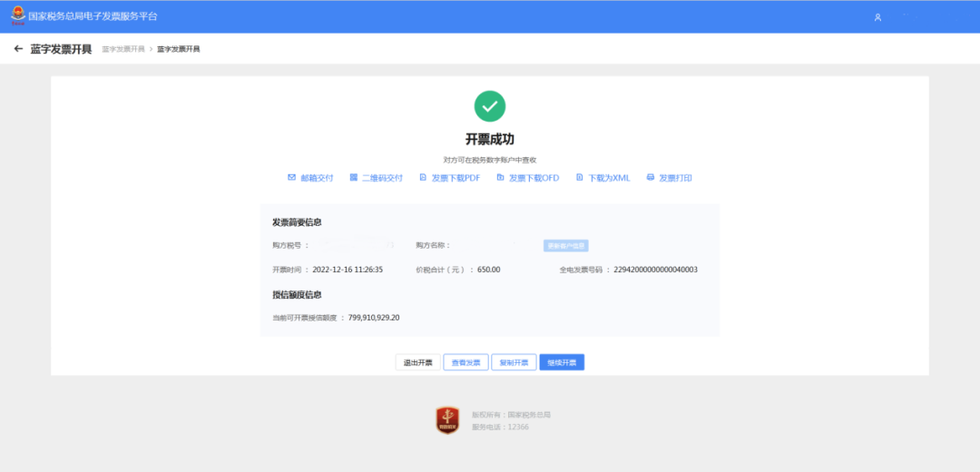
Task: Click the OFD file icon beside 发票下载OFD
Action: tap(500, 178)
